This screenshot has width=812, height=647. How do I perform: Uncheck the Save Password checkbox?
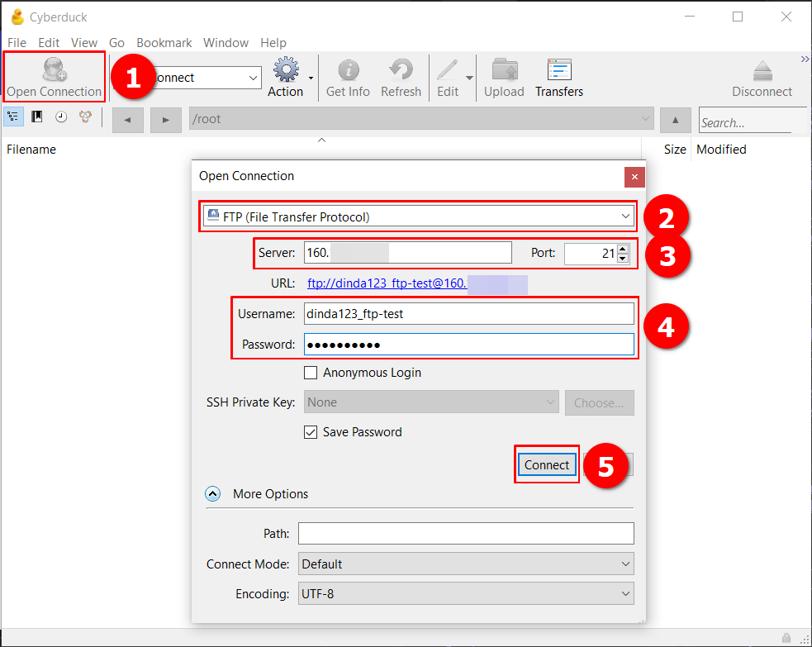[x=311, y=432]
